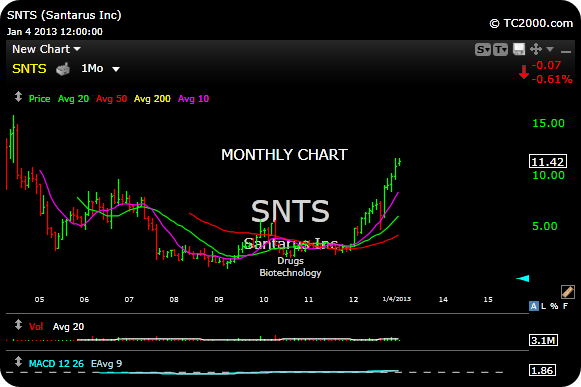
Task: Click the T template dropdown button
Action: pos(500,49)
